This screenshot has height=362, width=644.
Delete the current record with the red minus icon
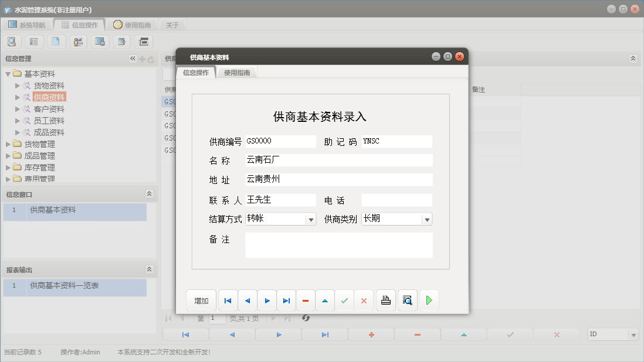[x=306, y=300]
